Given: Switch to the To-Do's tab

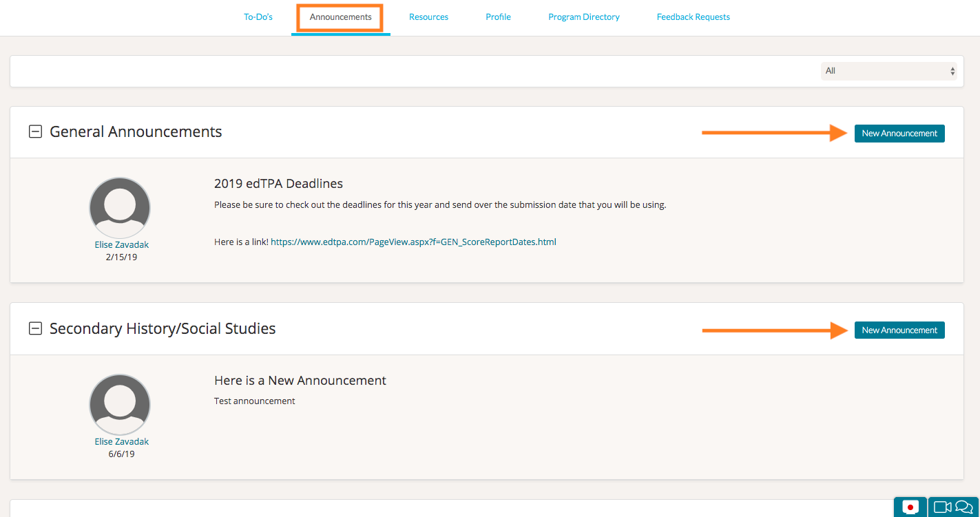Looking at the screenshot, I should (x=258, y=17).
